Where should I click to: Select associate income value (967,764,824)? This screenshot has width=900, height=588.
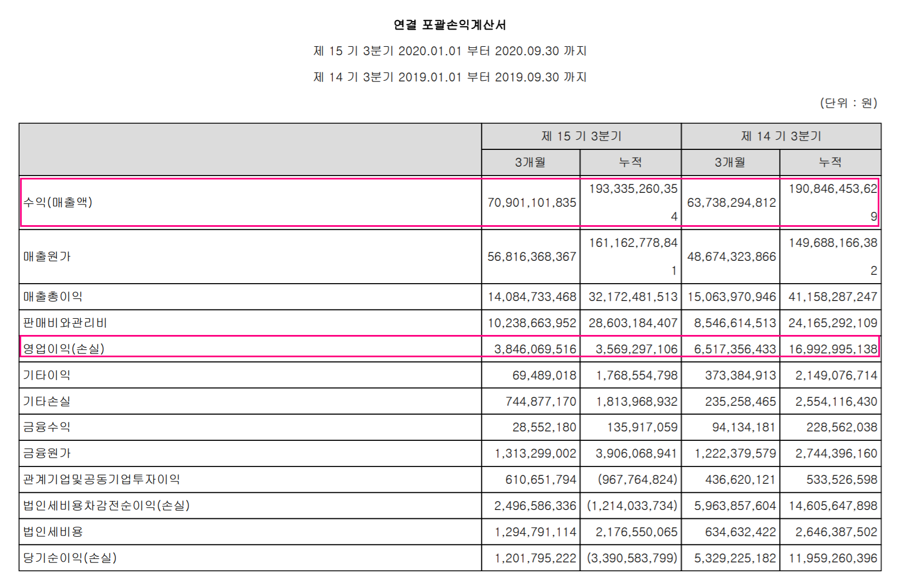pos(638,479)
